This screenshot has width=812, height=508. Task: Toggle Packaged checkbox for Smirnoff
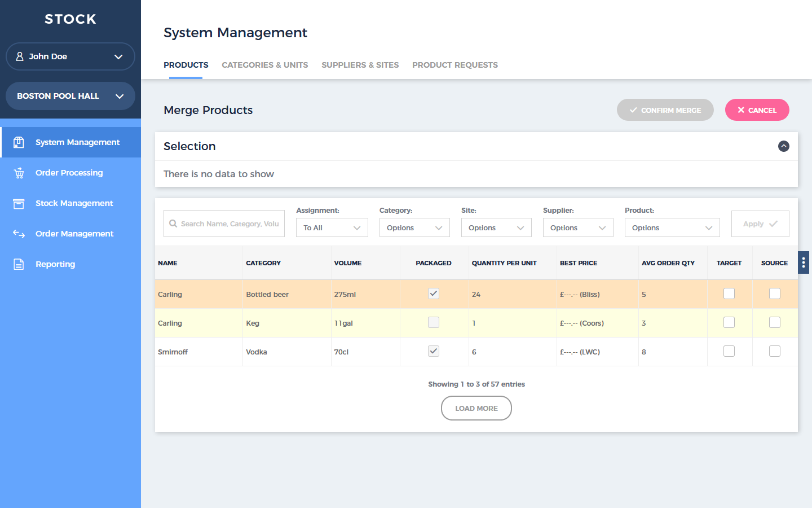[x=433, y=351]
